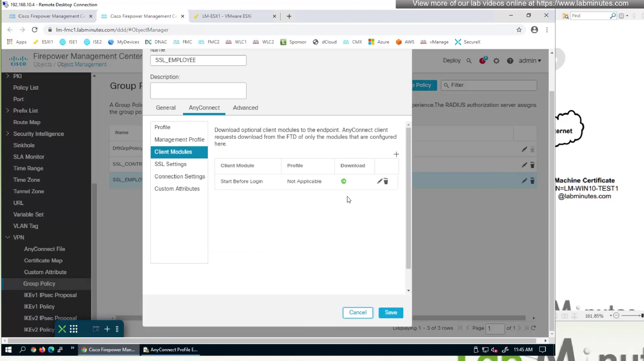The width and height of the screenshot is (644, 361).
Task: Open the admin user dropdown
Action: click(530, 61)
